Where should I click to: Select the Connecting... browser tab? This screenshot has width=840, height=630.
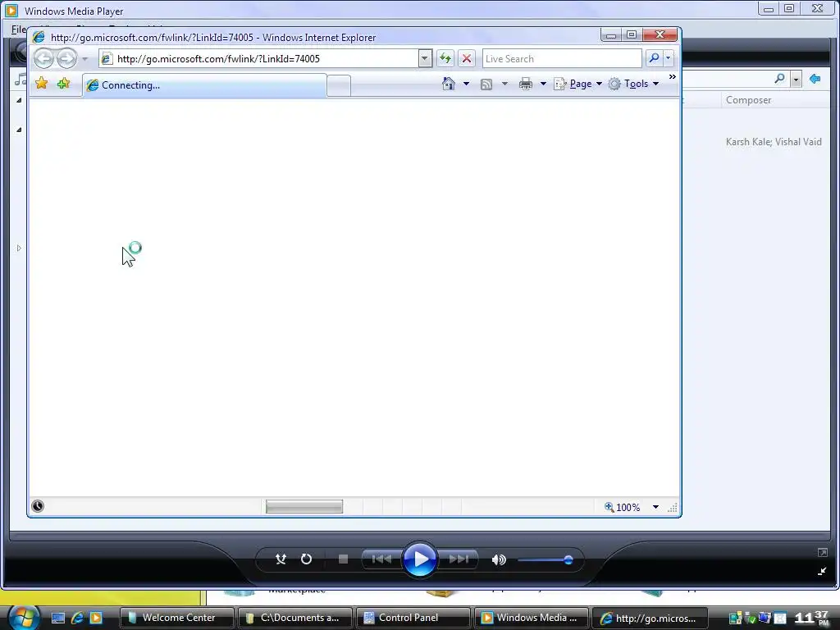click(204, 85)
